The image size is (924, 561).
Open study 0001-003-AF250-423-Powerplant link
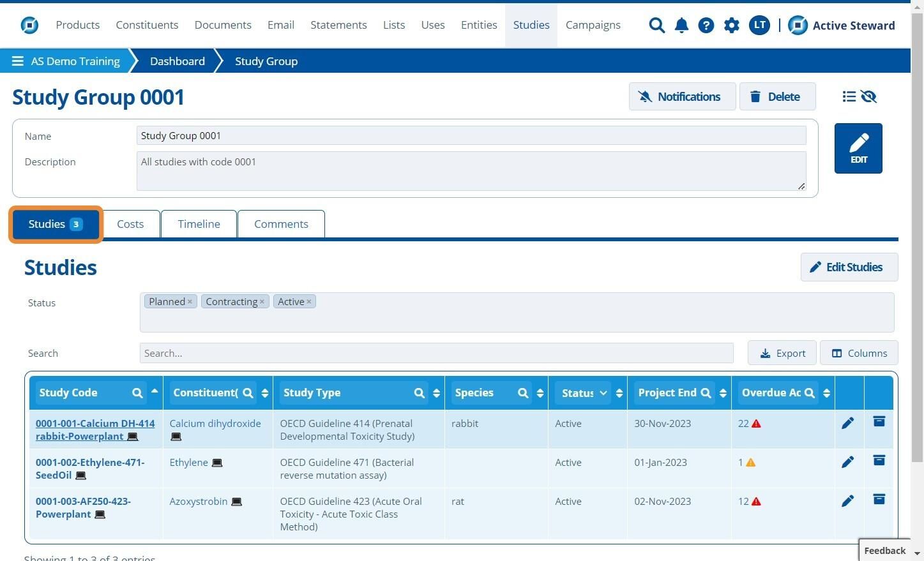pyautogui.click(x=83, y=507)
